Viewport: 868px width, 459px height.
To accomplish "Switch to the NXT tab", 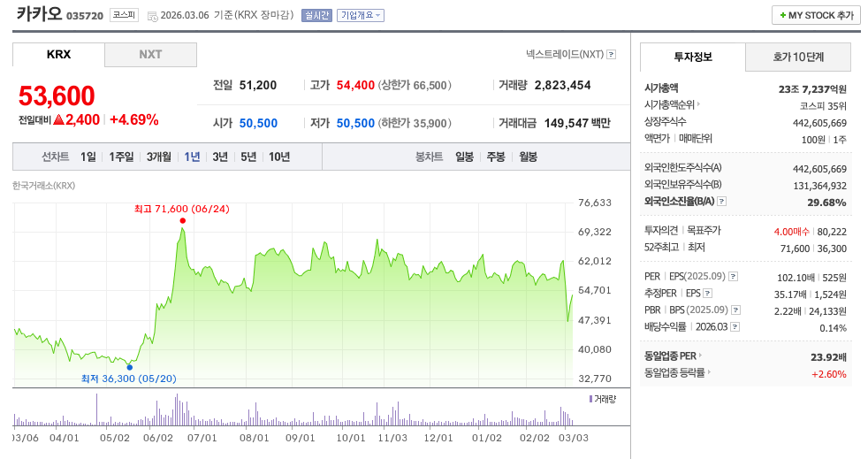I will pos(150,54).
